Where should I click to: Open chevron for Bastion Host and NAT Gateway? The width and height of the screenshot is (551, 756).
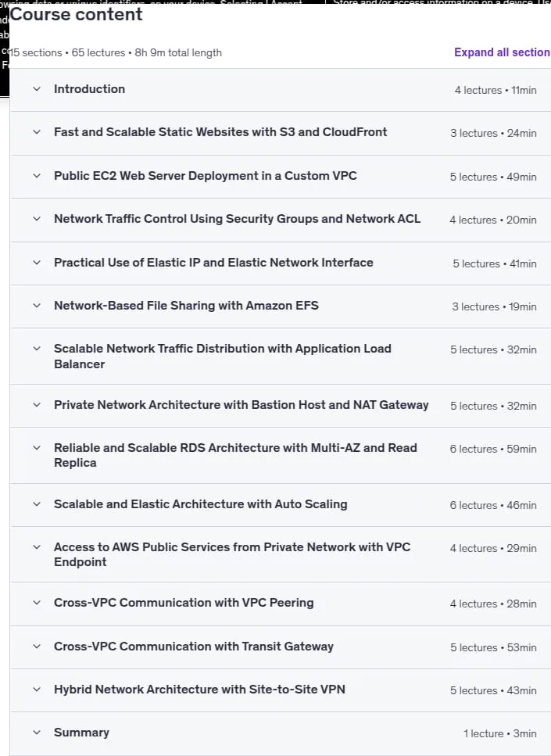37,404
